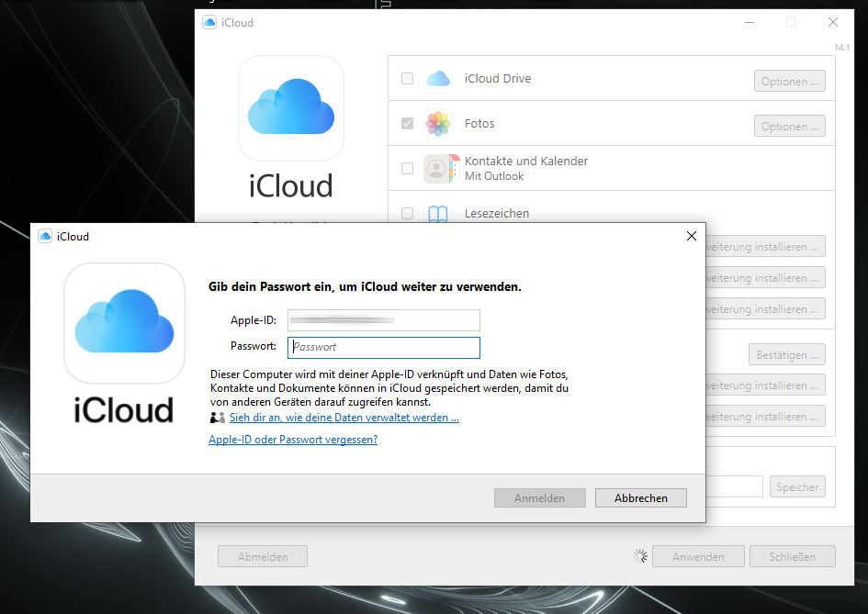Cancel the dialog with Abbrechen

(x=641, y=497)
